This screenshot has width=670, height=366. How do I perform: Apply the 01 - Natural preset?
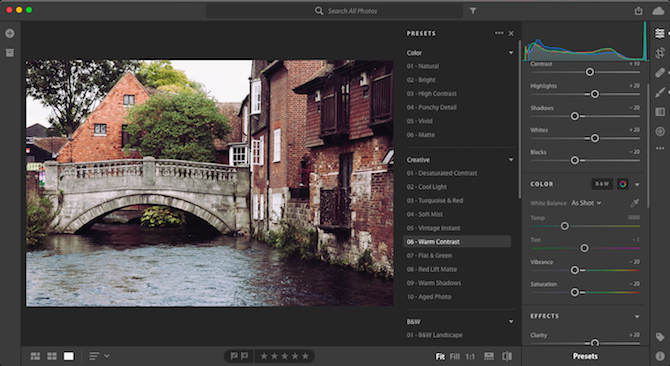(x=423, y=66)
